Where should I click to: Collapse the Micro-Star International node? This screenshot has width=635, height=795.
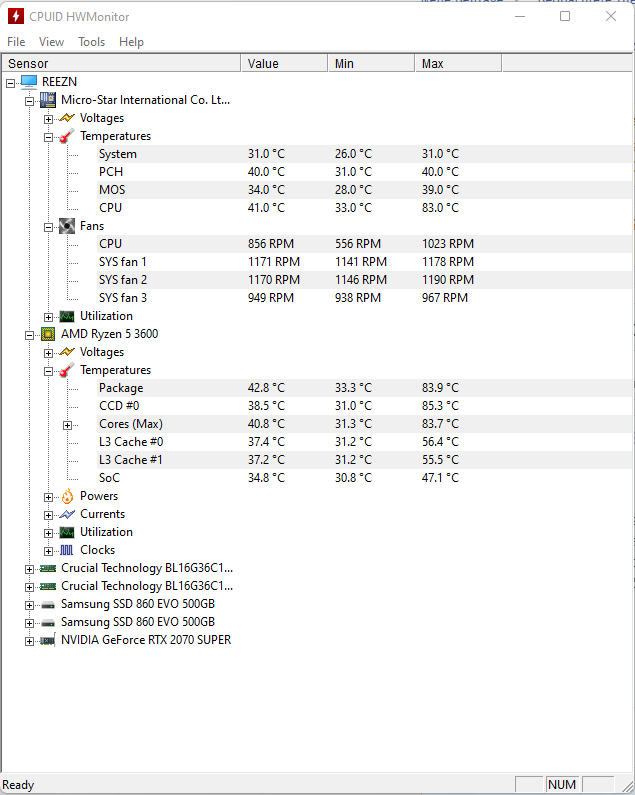[x=29, y=101]
